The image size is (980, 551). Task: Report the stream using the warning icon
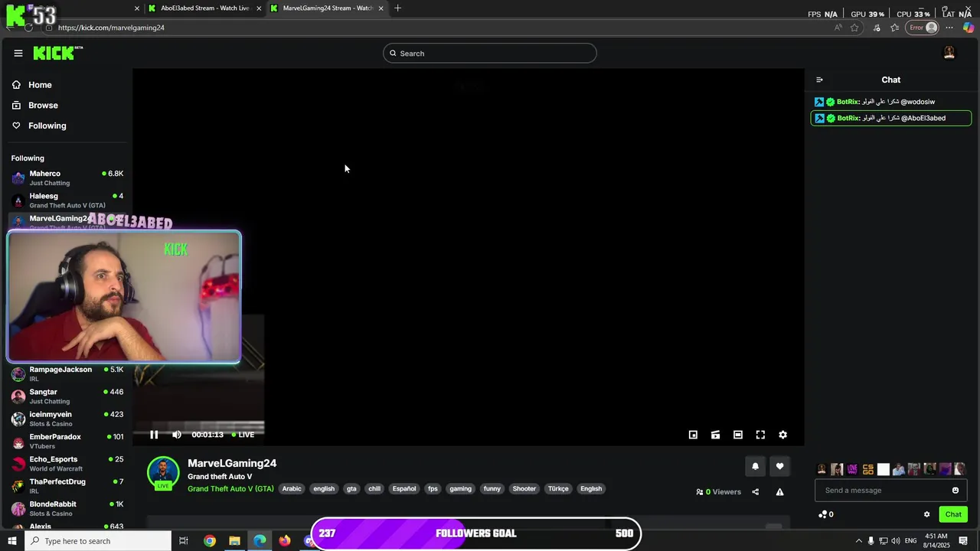pos(779,492)
